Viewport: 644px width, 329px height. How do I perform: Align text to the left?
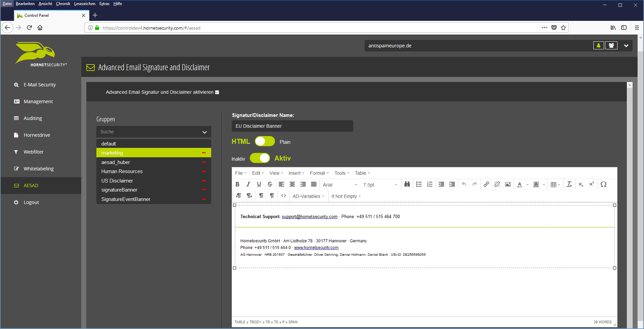click(x=281, y=184)
